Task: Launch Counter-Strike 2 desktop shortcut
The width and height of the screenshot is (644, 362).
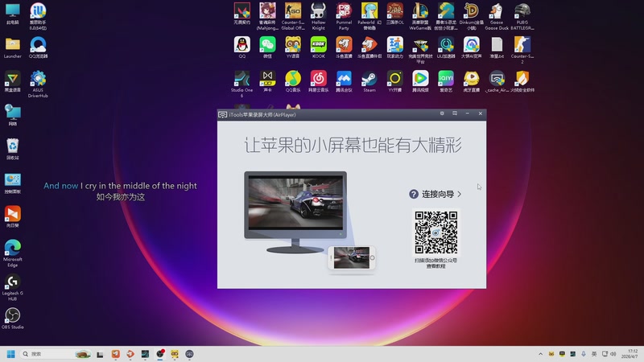Action: (522, 50)
